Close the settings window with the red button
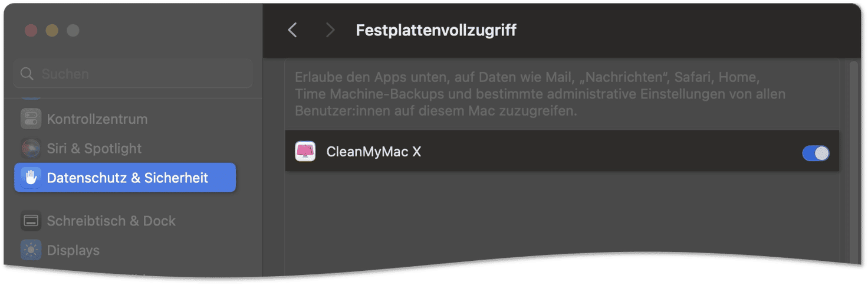The image size is (868, 285). (x=31, y=30)
